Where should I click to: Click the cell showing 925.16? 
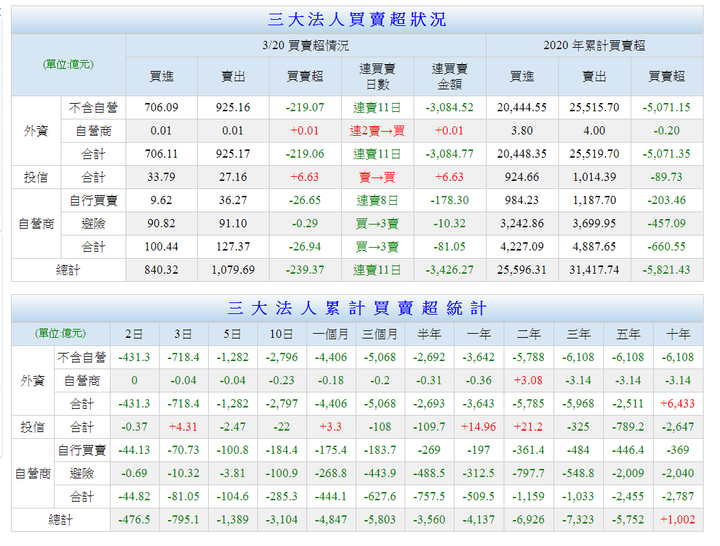coord(233,107)
